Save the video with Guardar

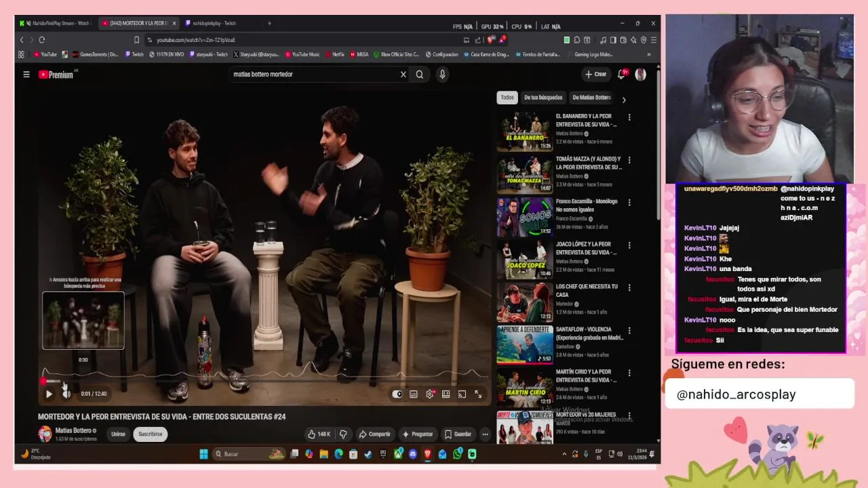pos(458,434)
